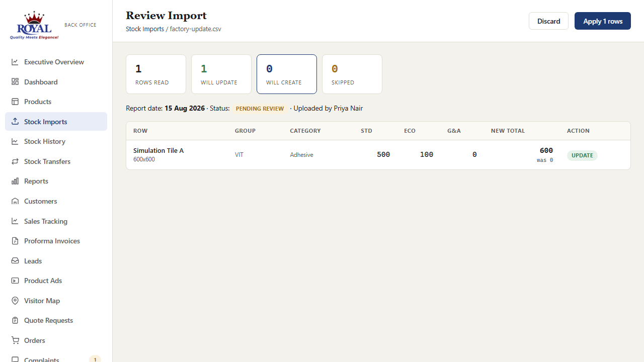Screen dimensions: 644x362
Task: Navigate to Stock Transfers
Action: tap(56, 161)
